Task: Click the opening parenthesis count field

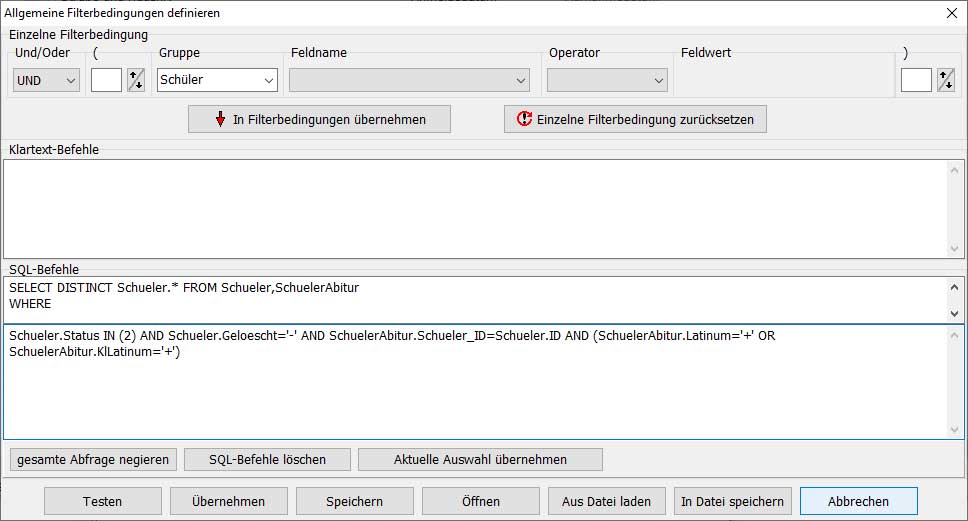Action: pos(106,80)
